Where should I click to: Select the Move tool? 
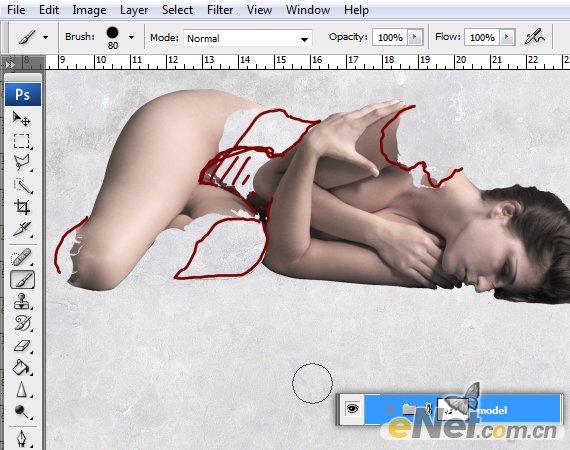(x=22, y=118)
